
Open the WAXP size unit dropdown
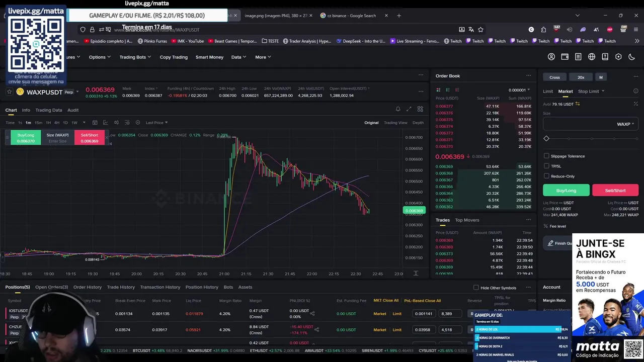pyautogui.click(x=625, y=124)
